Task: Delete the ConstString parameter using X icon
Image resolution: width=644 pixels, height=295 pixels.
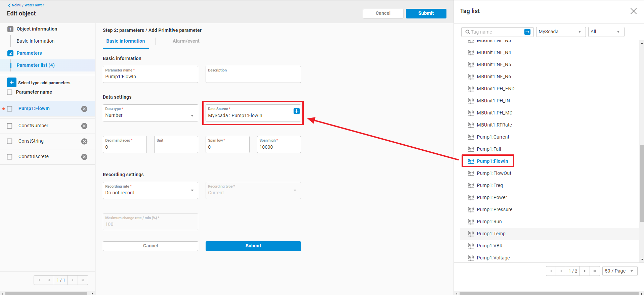Action: click(84, 141)
